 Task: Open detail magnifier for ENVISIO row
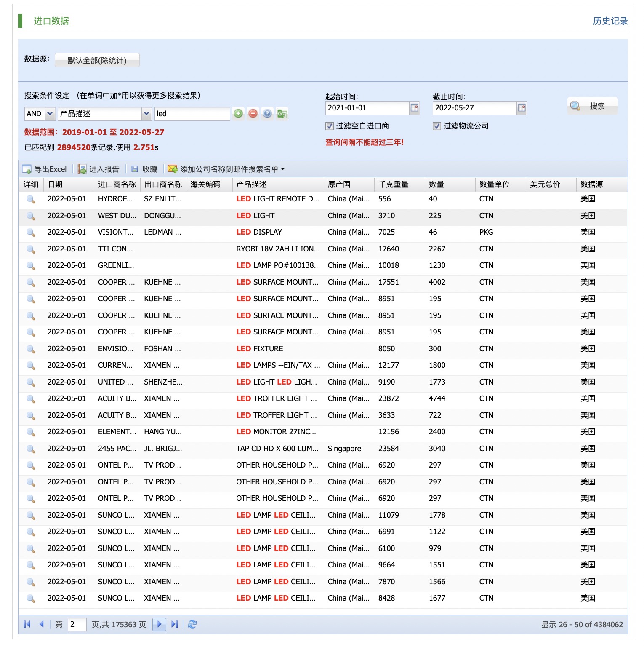[x=31, y=349]
